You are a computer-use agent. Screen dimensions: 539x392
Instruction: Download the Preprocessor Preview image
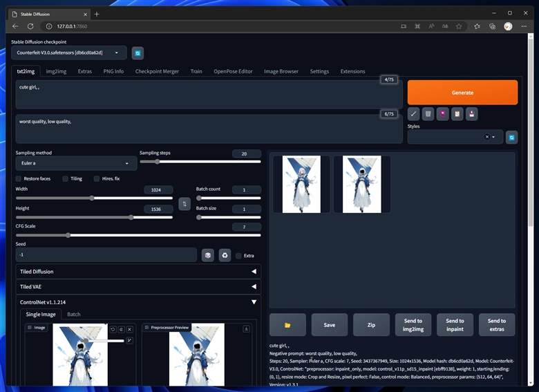[x=247, y=329]
